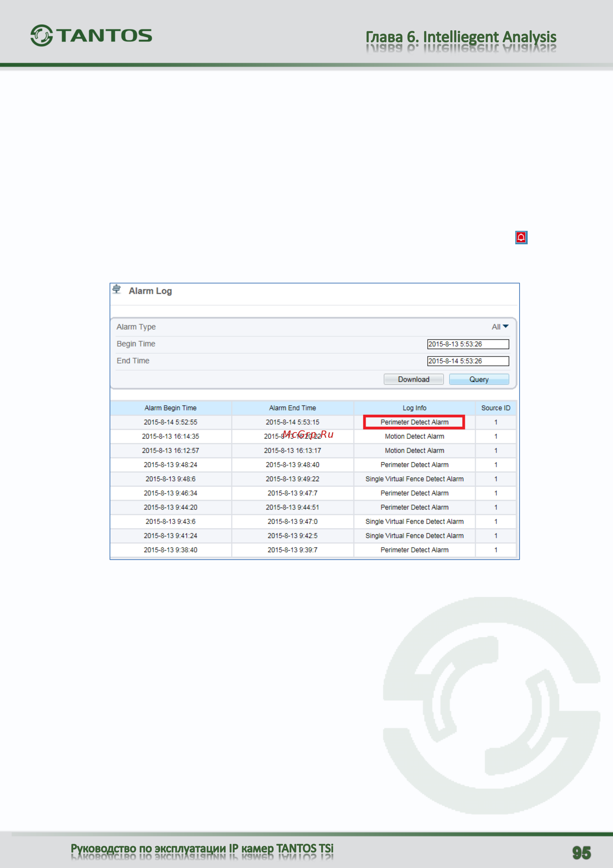Select end time 2015-8-13 9:48:40
This screenshot has width=613, height=868.
pyautogui.click(x=292, y=465)
